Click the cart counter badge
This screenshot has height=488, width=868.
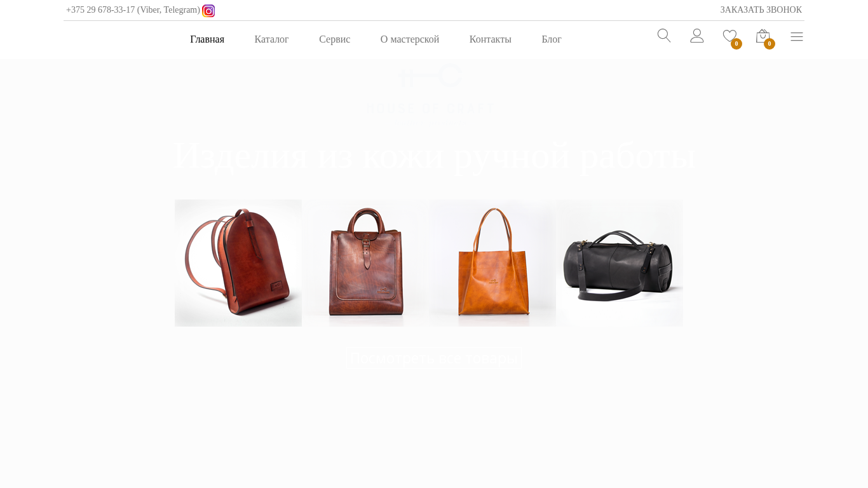click(770, 44)
